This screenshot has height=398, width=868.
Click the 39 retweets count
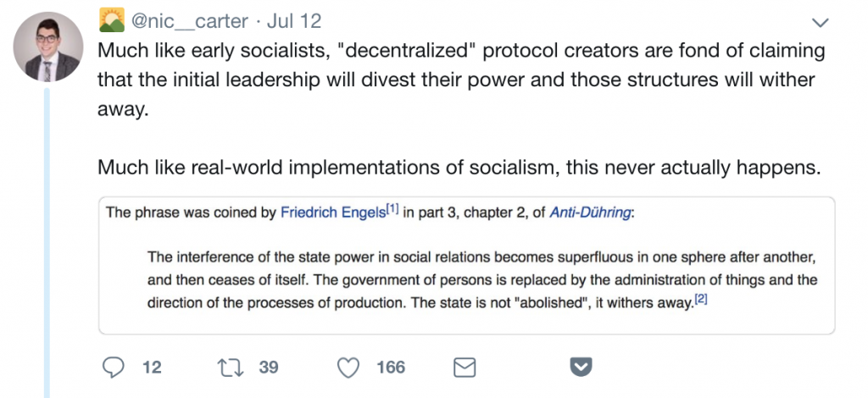(268, 368)
